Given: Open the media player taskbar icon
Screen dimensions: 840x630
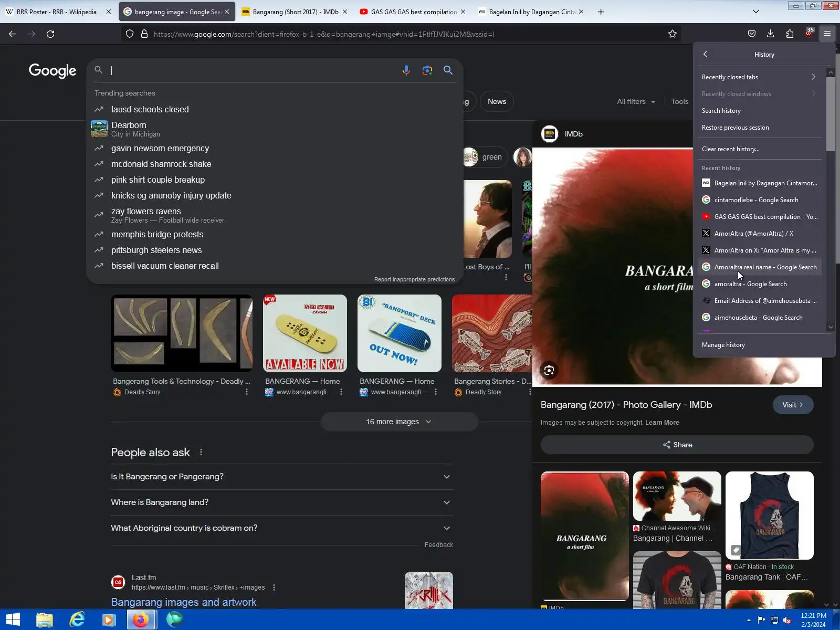Looking at the screenshot, I should 109,619.
